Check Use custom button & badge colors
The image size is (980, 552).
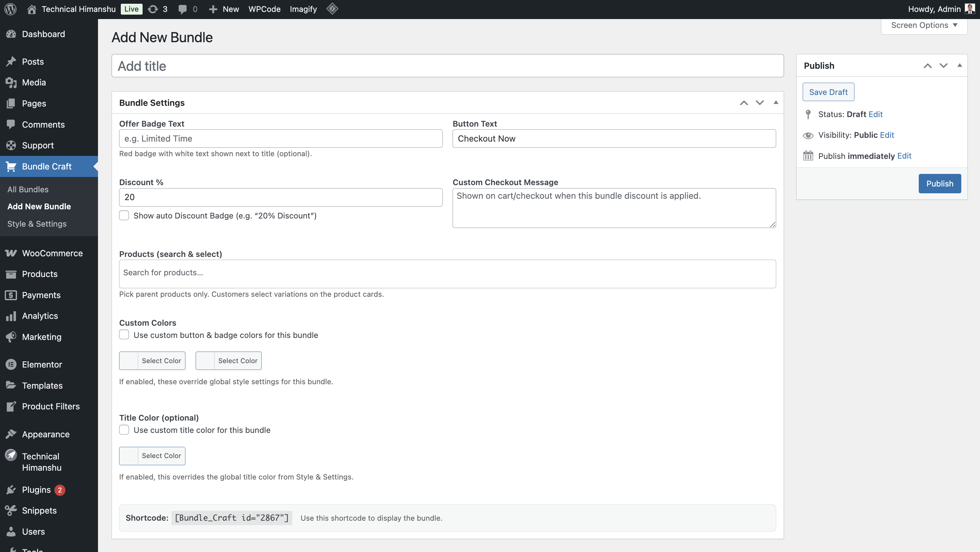coord(124,335)
